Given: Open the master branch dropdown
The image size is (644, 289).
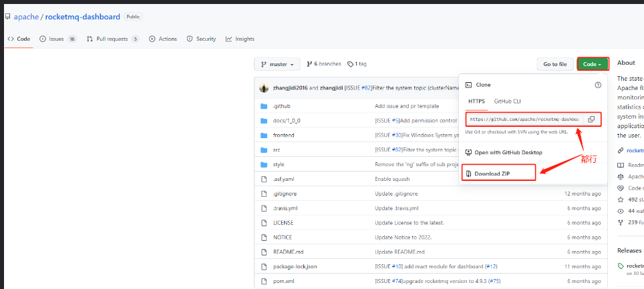Looking at the screenshot, I should click(277, 64).
